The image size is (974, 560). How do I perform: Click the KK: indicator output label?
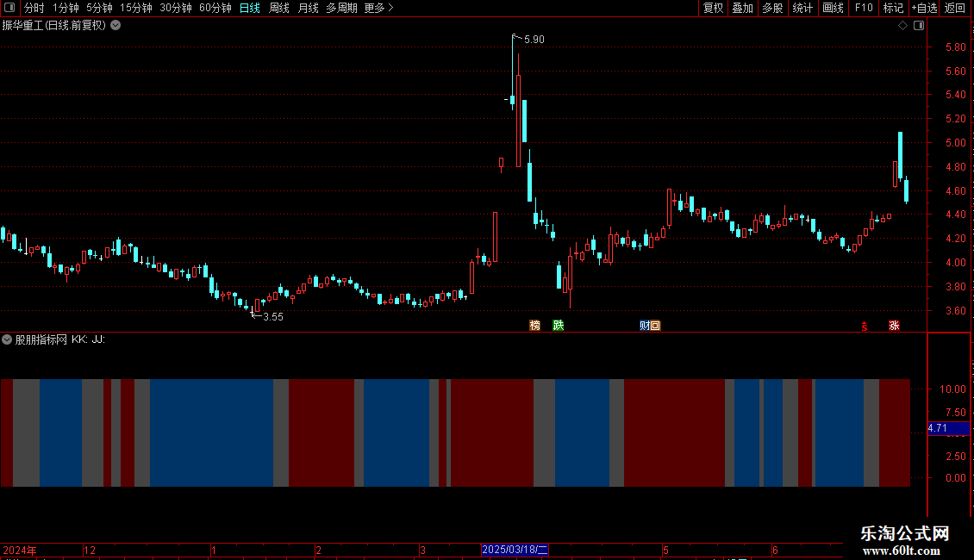pyautogui.click(x=79, y=339)
